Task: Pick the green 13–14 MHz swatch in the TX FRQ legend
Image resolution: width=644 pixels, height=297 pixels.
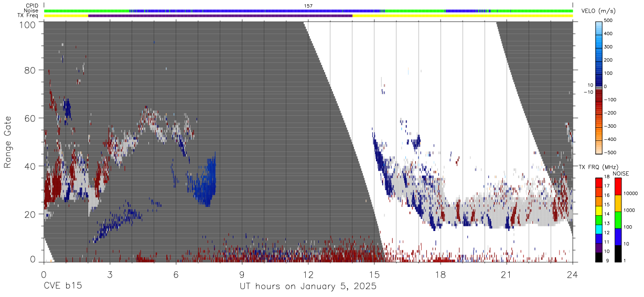Action: pyautogui.click(x=599, y=220)
